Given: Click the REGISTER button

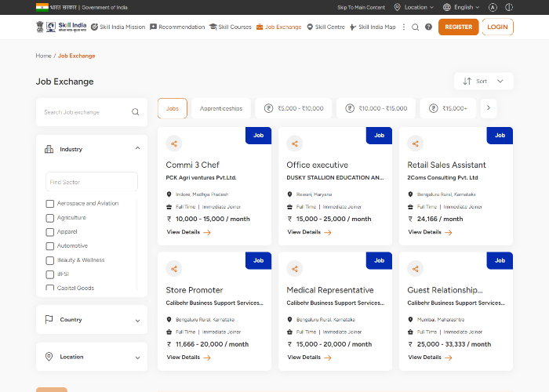Looking at the screenshot, I should coord(458,27).
